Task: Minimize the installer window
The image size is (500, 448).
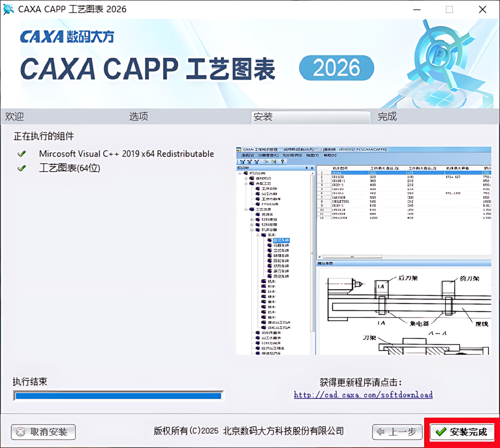Action: (x=417, y=10)
